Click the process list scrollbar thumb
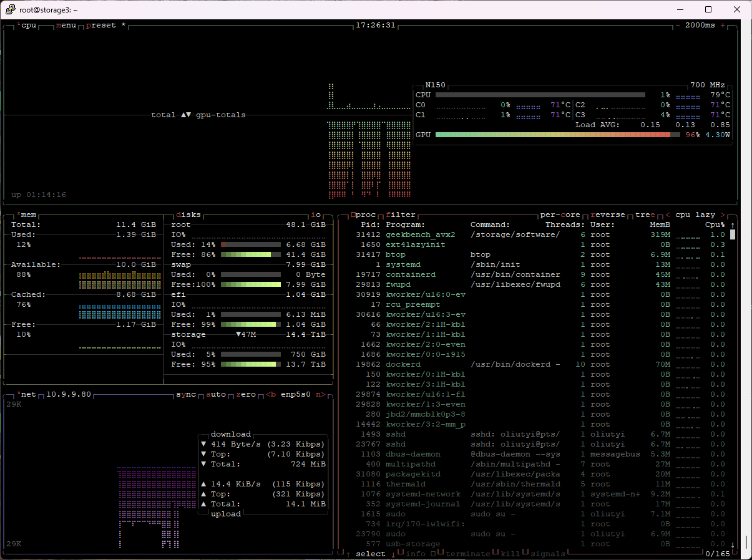Viewport: 752px width, 560px height. point(733,235)
